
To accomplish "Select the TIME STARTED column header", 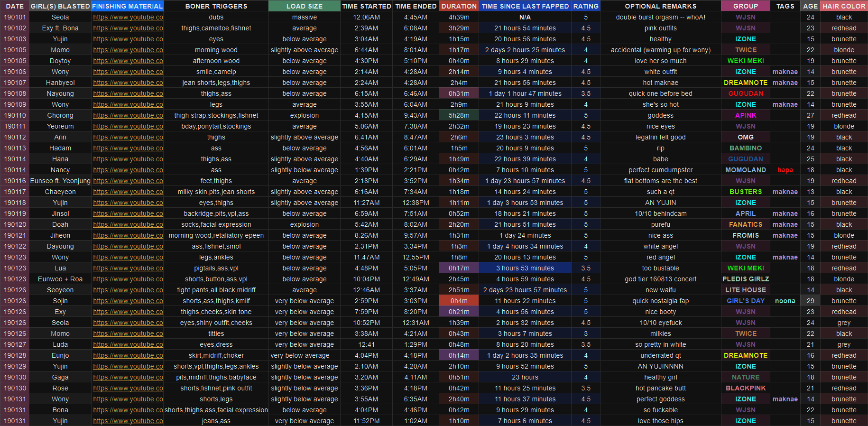I will point(367,6).
